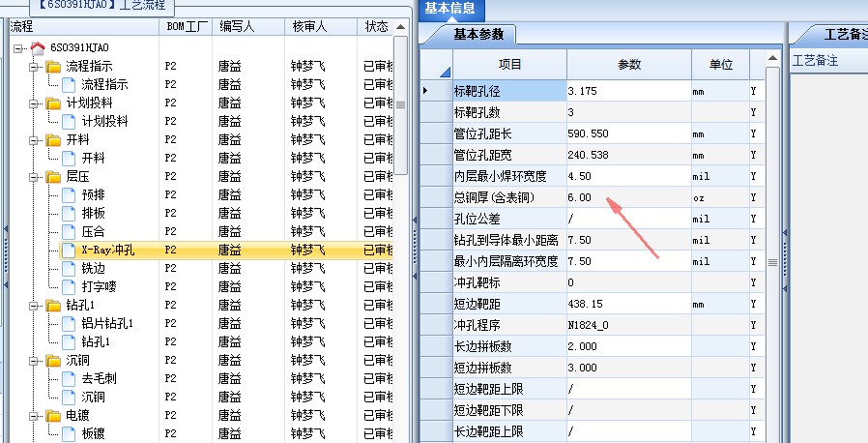Viewport: 868px width, 443px height.
Task: Click the 计划投料 folder icon
Action: point(54,103)
